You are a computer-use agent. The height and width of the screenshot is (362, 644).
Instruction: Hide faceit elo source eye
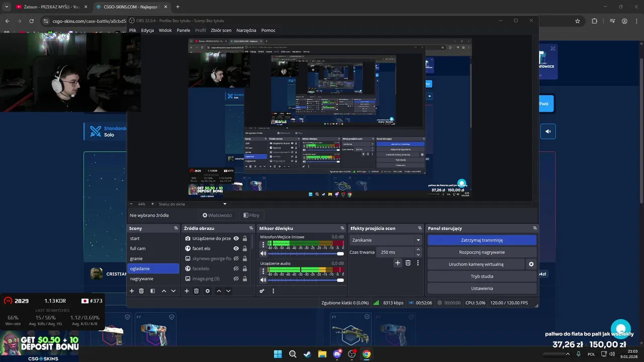pos(236,248)
